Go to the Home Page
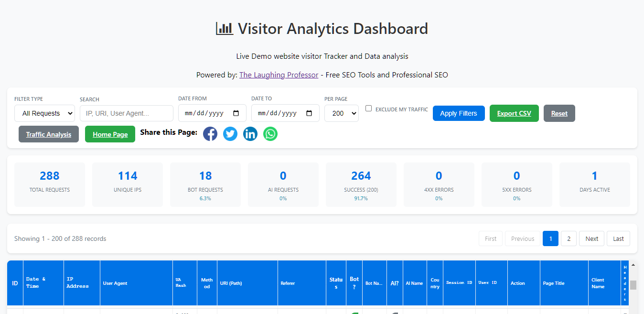 110,134
